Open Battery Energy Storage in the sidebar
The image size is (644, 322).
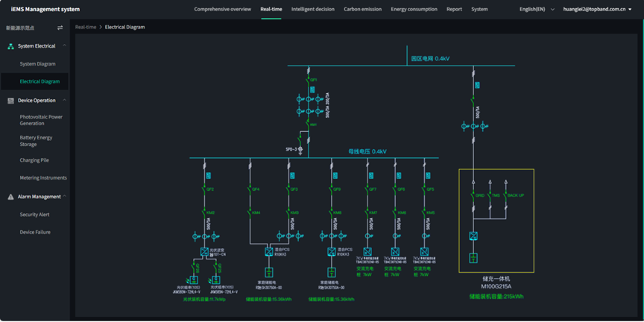pos(36,141)
